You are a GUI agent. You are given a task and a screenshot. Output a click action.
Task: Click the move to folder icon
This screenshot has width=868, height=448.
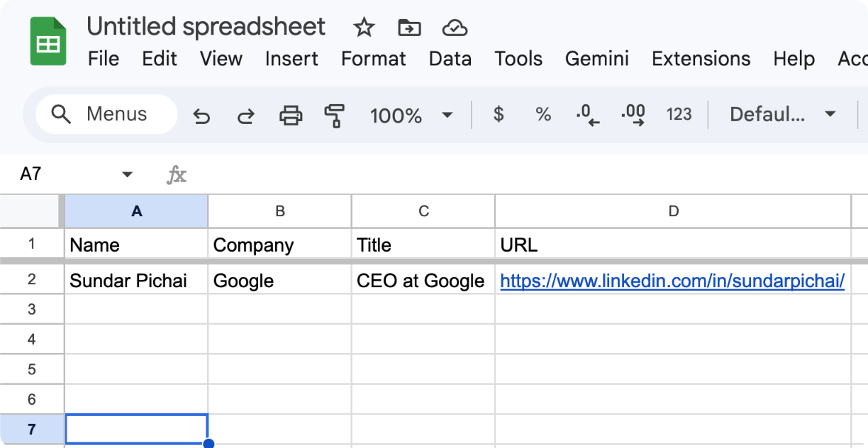tap(409, 28)
